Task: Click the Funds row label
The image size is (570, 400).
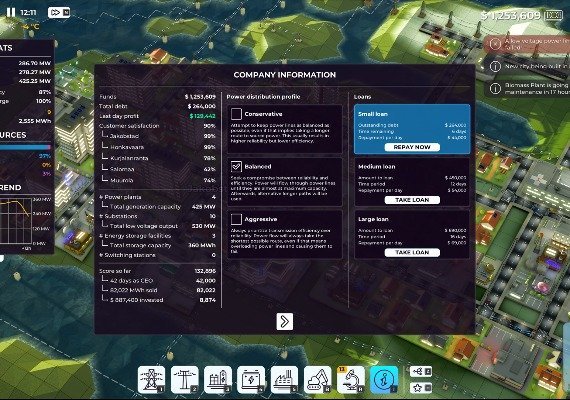Action: click(108, 97)
